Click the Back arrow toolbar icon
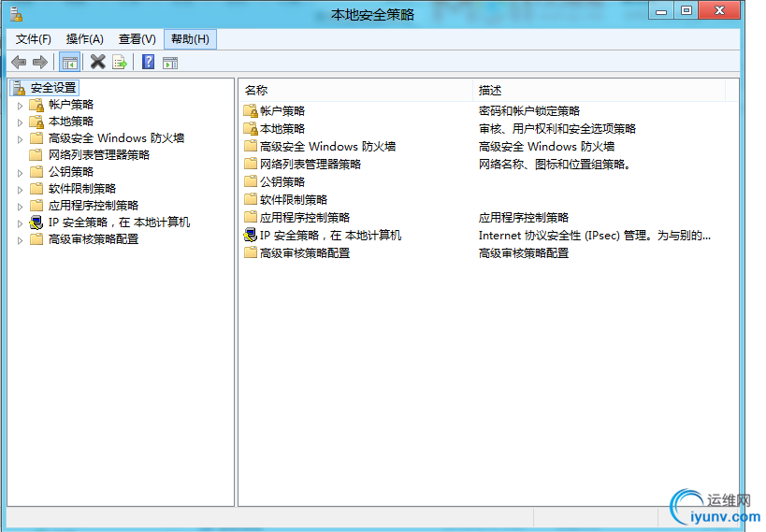 tap(19, 62)
